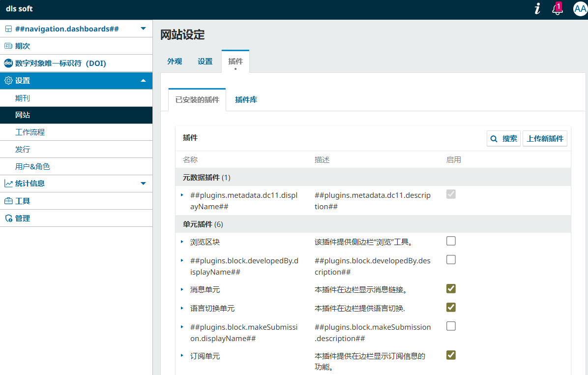Expand the 语言切换单元 row triangle

pos(182,308)
